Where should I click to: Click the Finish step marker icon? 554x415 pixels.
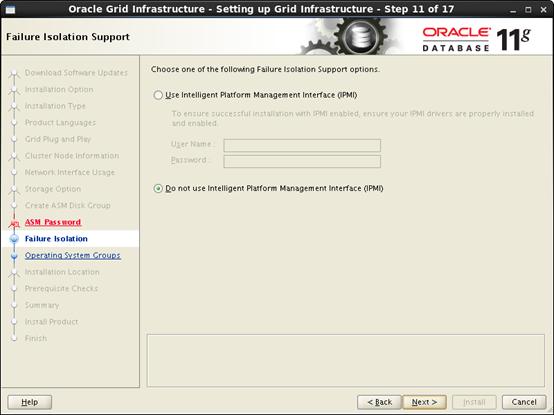click(x=14, y=338)
